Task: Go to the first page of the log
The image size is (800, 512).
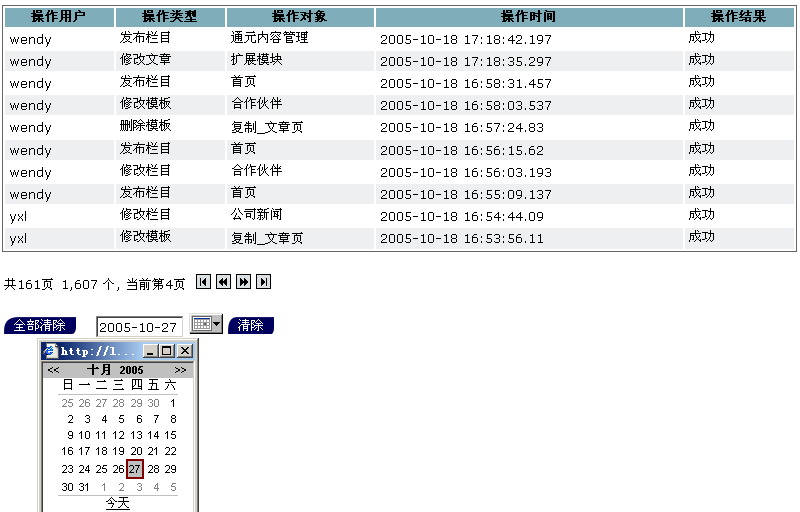Action: tap(203, 282)
